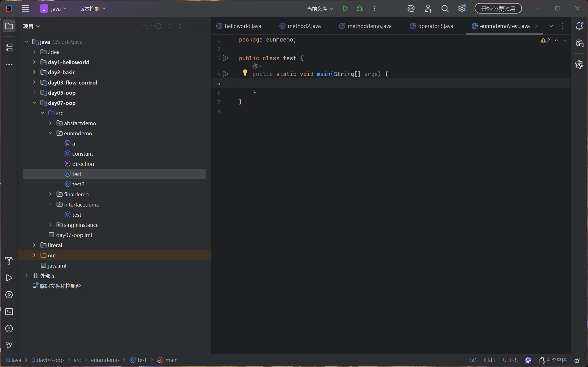The height and width of the screenshot is (367, 588).
Task: Click the Debug bug icon
Action: (x=360, y=9)
